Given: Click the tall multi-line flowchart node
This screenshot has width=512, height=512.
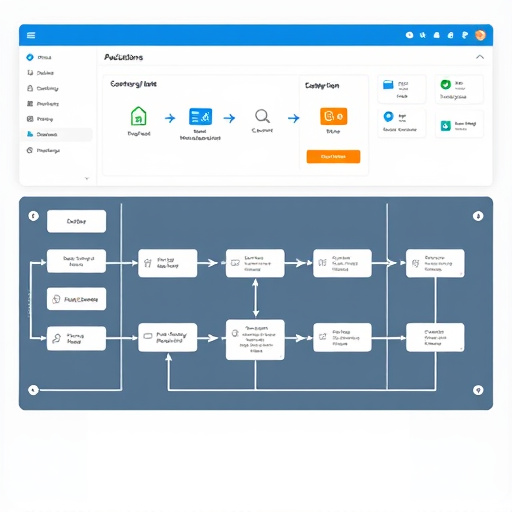Looking at the screenshot, I should point(255,340).
